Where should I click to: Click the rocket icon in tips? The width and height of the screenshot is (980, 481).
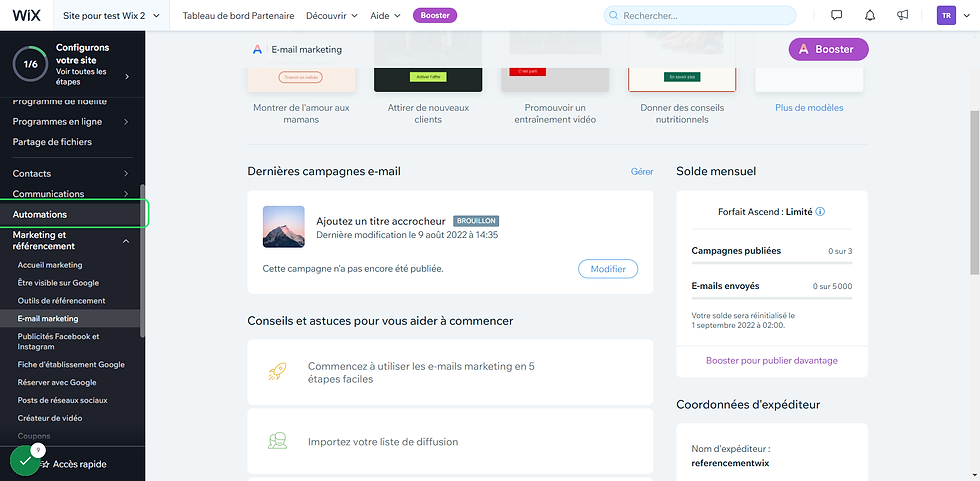(277, 372)
